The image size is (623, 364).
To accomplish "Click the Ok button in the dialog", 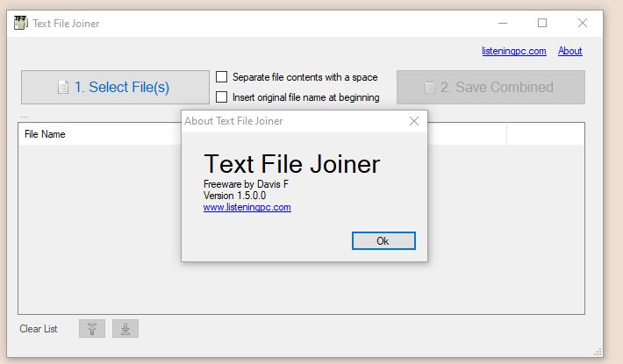I will click(x=383, y=241).
